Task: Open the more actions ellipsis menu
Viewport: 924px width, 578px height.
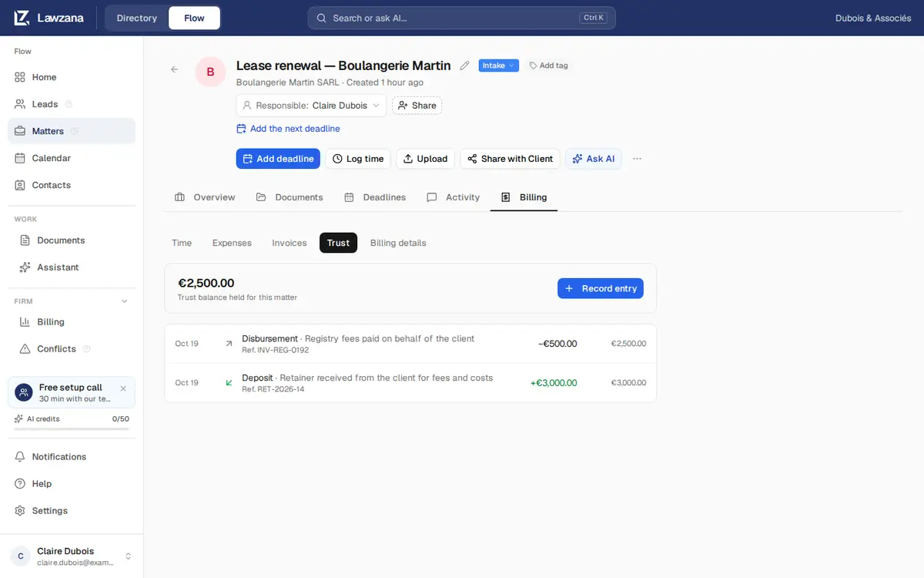Action: 637,159
